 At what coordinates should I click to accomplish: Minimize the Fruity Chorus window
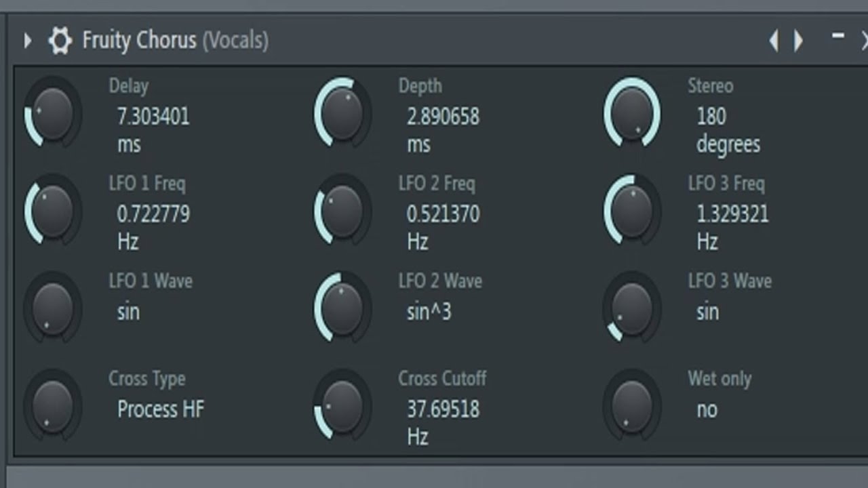pos(838,36)
